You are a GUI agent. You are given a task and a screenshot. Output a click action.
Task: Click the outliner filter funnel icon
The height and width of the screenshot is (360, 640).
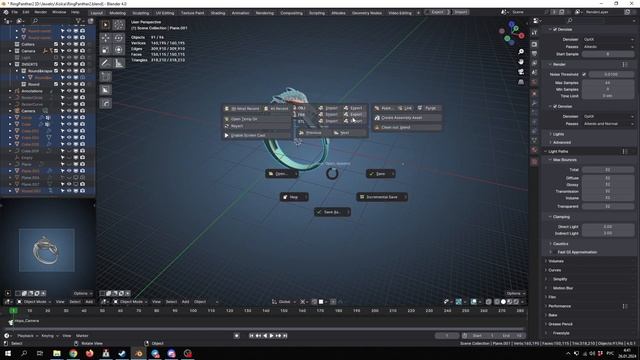[x=78, y=20]
